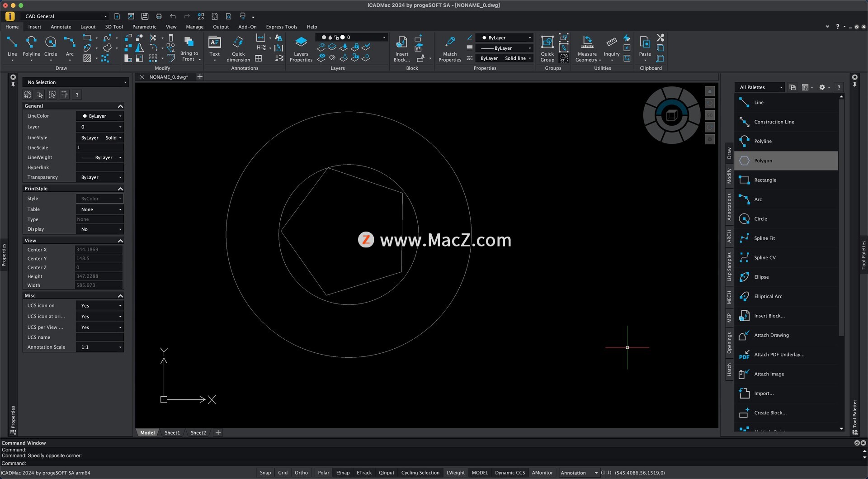
Task: Toggle ETrack in the status bar
Action: click(x=364, y=473)
